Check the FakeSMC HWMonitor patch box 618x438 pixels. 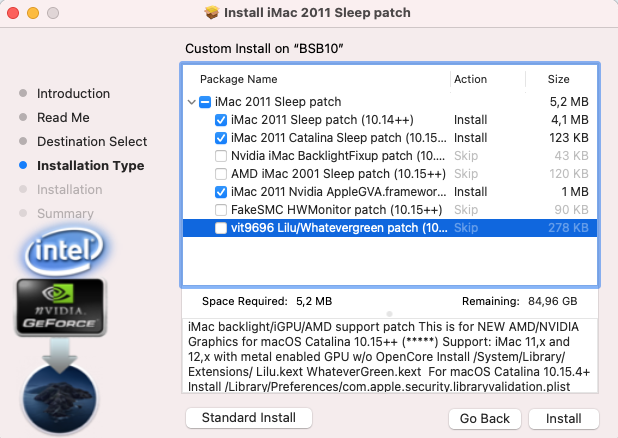[x=221, y=210]
